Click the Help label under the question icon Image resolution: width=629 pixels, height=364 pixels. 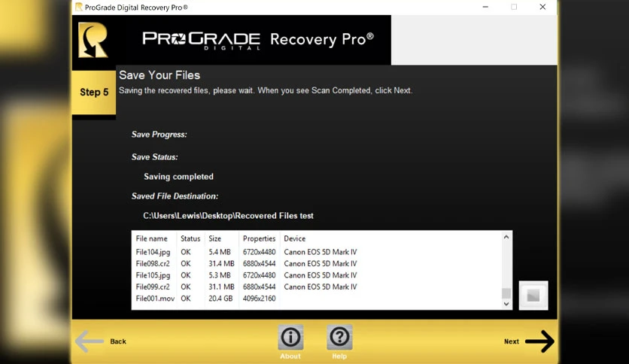click(x=339, y=356)
